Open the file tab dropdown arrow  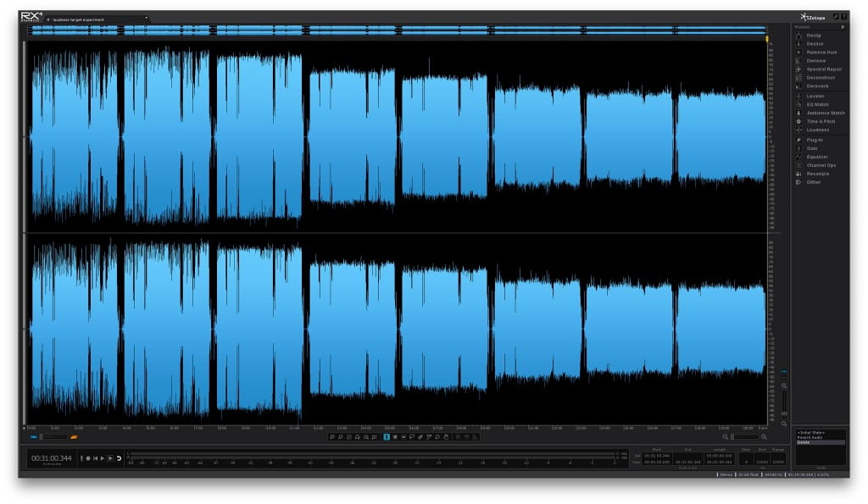click(x=146, y=18)
